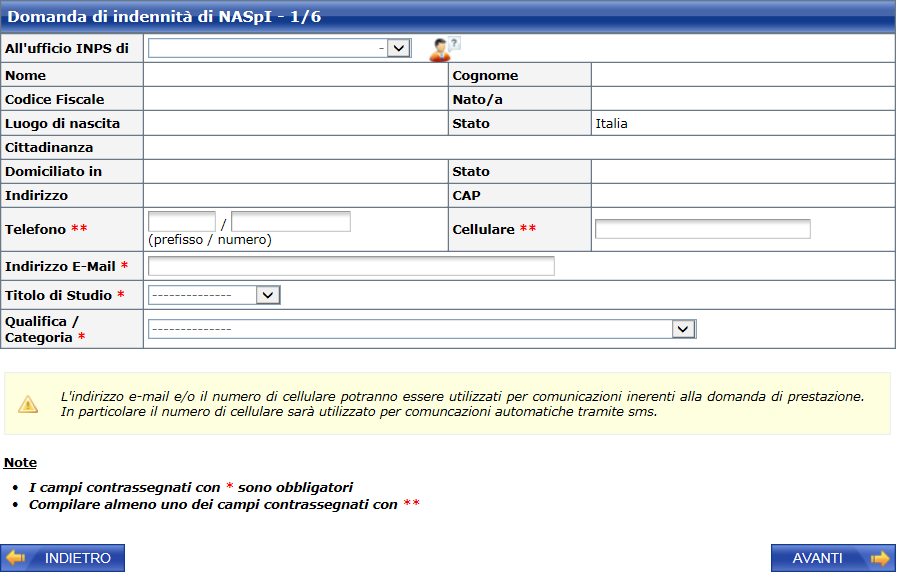Click into the Indirizzo E-Mail field
897x572 pixels.
351,266
